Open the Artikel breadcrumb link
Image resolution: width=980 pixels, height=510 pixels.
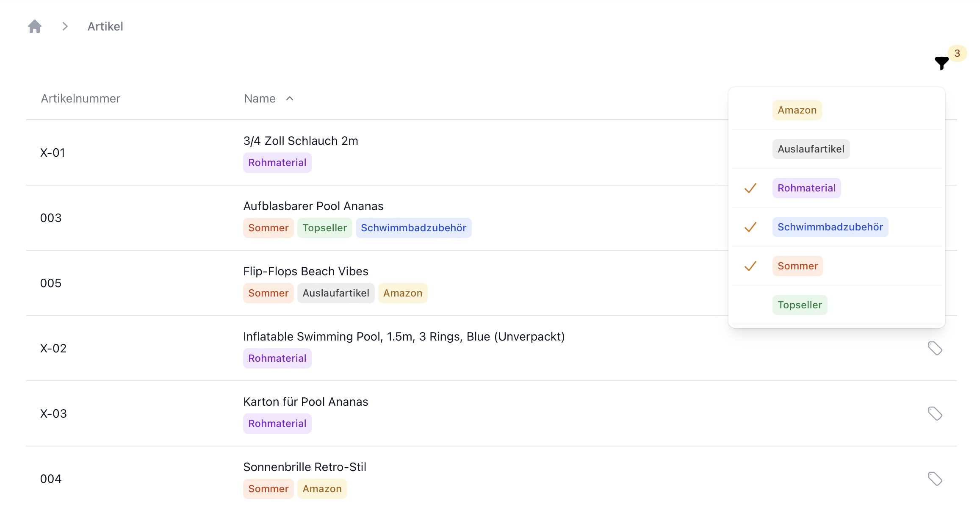click(x=105, y=26)
